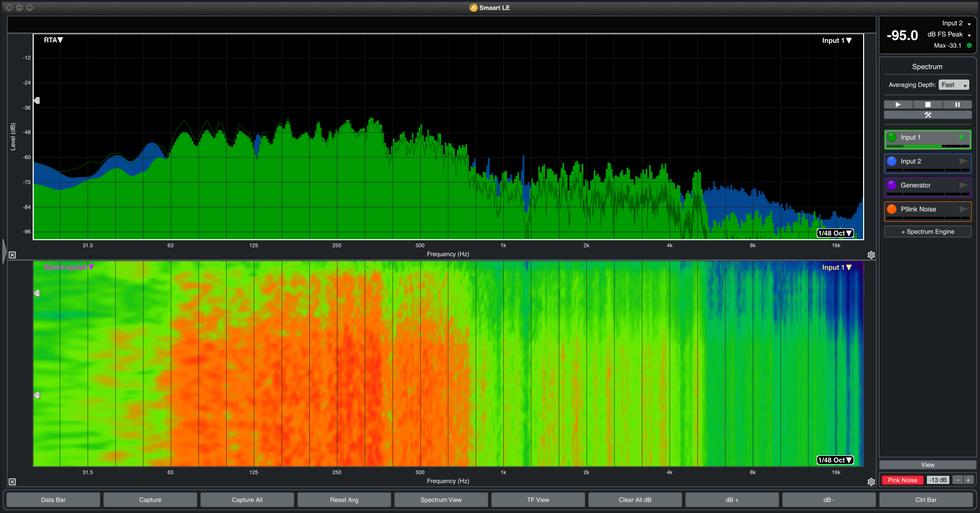Click the Spectrum panel header
The width and height of the screenshot is (980, 513).
click(x=927, y=67)
